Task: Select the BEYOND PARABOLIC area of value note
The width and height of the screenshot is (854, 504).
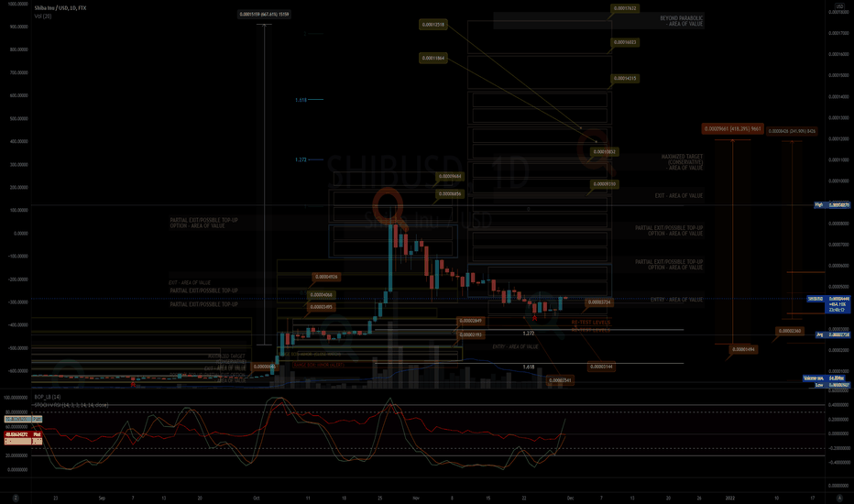Action: pos(682,21)
